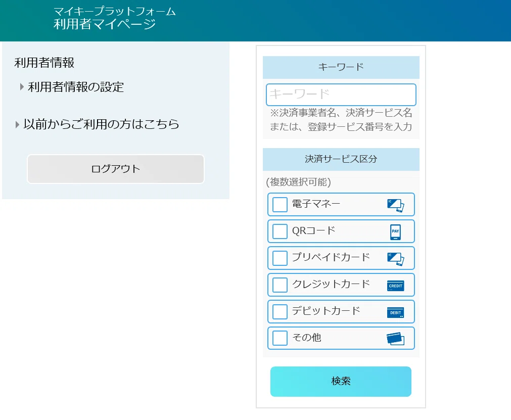Click the IC card icon beside 電子マネー

point(396,205)
